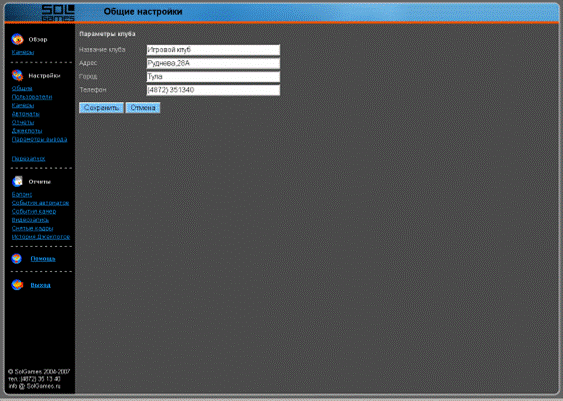This screenshot has height=401, width=563.
Task: Focus the Название клуба input field
Action: tap(213, 50)
